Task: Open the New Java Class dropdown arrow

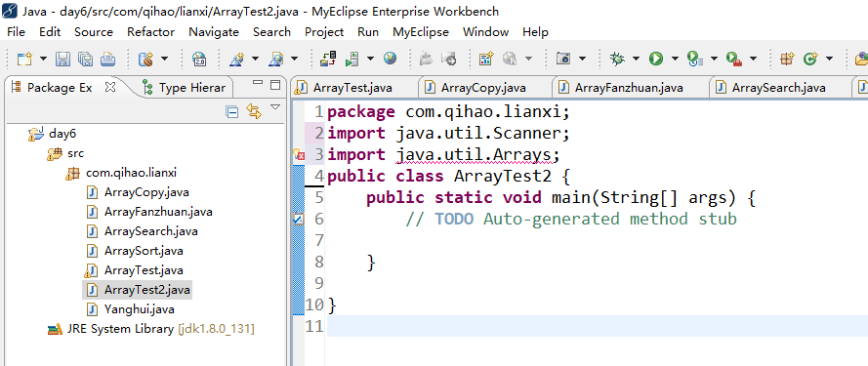Action: pos(829,59)
